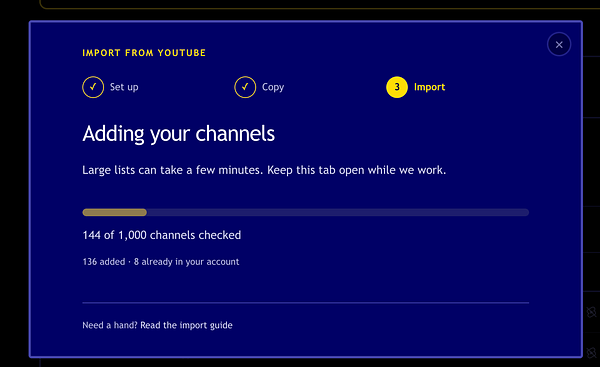Click the Copy step checkmark circle
Screen dimensions: 600x367
click(x=245, y=87)
